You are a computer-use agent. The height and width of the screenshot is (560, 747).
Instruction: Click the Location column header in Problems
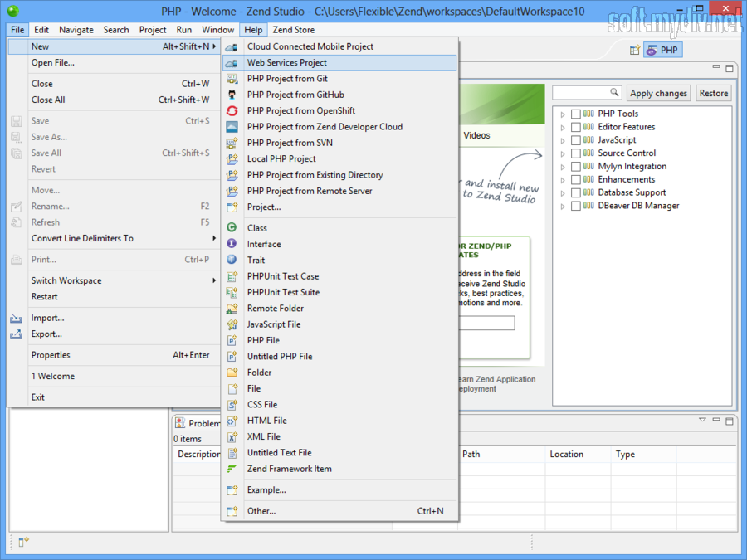[x=578, y=455]
